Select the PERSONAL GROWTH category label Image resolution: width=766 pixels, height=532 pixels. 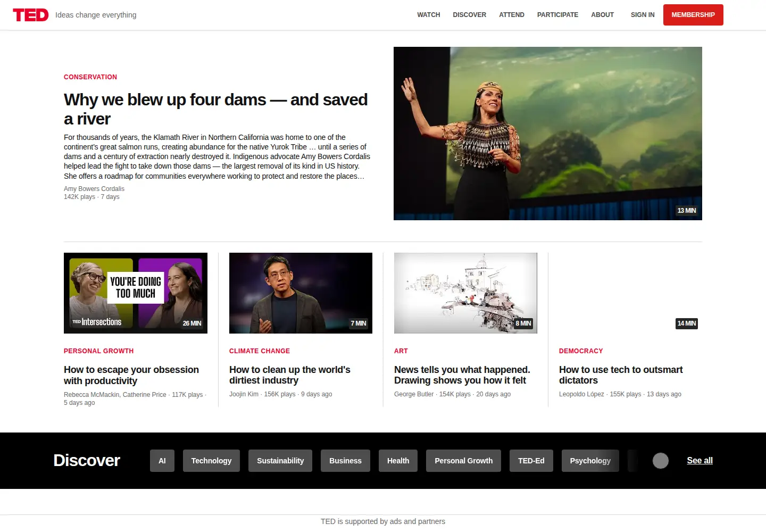[x=99, y=351]
